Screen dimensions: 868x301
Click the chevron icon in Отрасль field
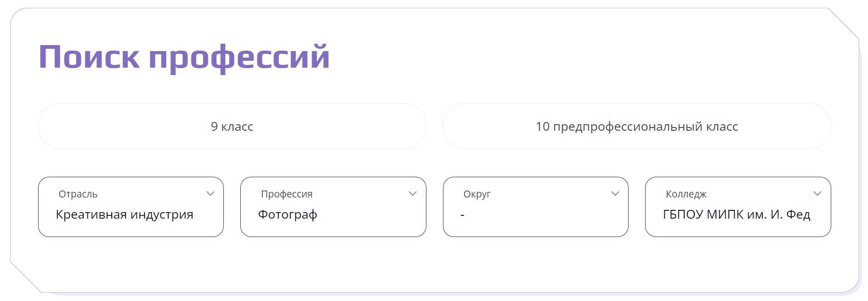(210, 194)
